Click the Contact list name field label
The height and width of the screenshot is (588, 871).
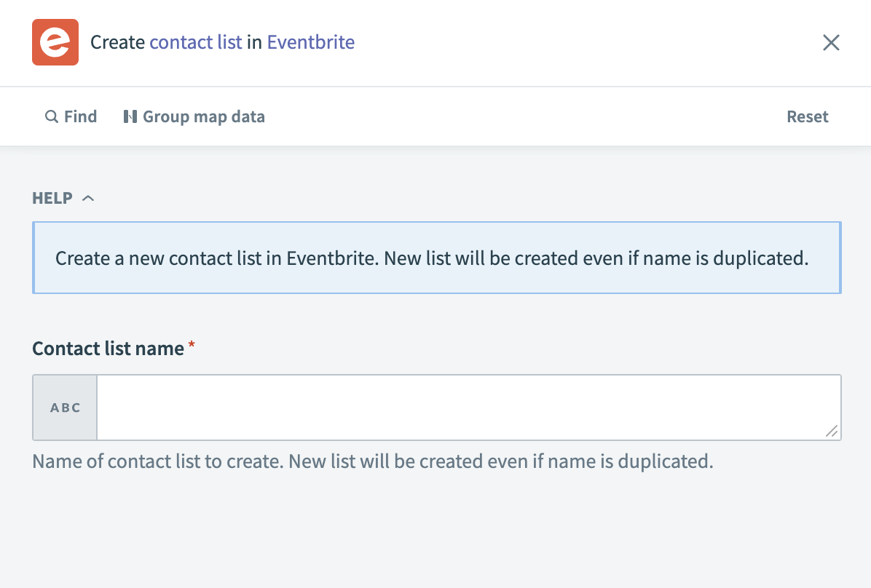106,348
